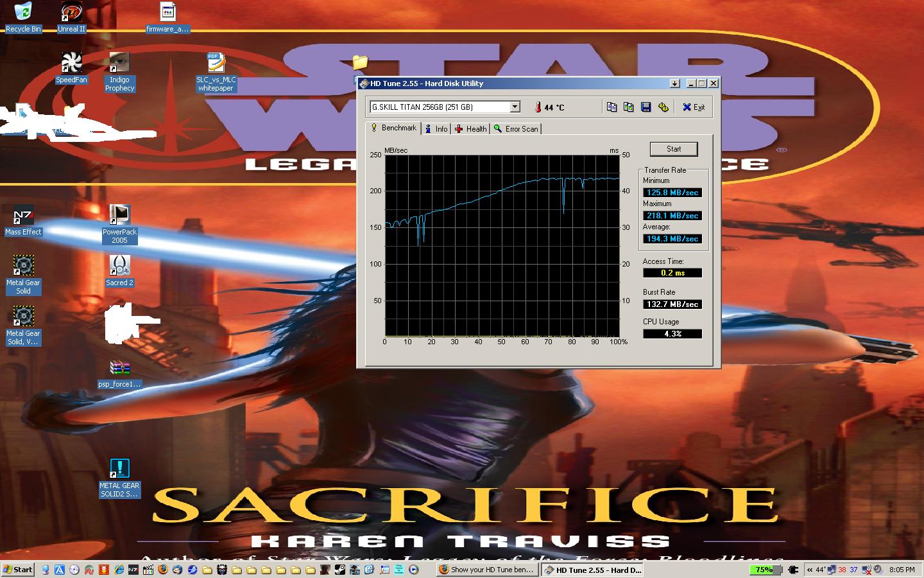The width and height of the screenshot is (924, 578).
Task: Open HD Tune options
Action: click(663, 107)
